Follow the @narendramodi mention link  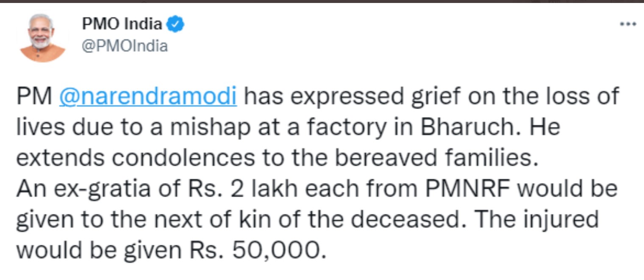pyautogui.click(x=148, y=97)
